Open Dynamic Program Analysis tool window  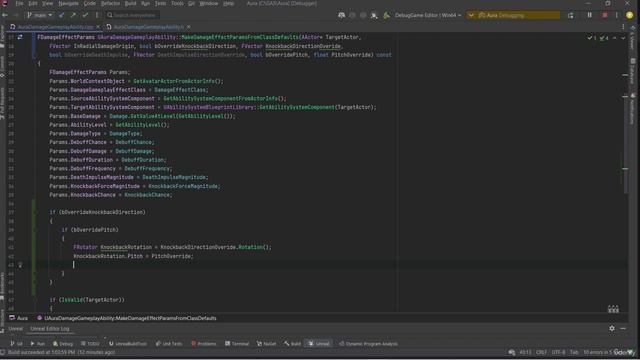[x=369, y=344]
